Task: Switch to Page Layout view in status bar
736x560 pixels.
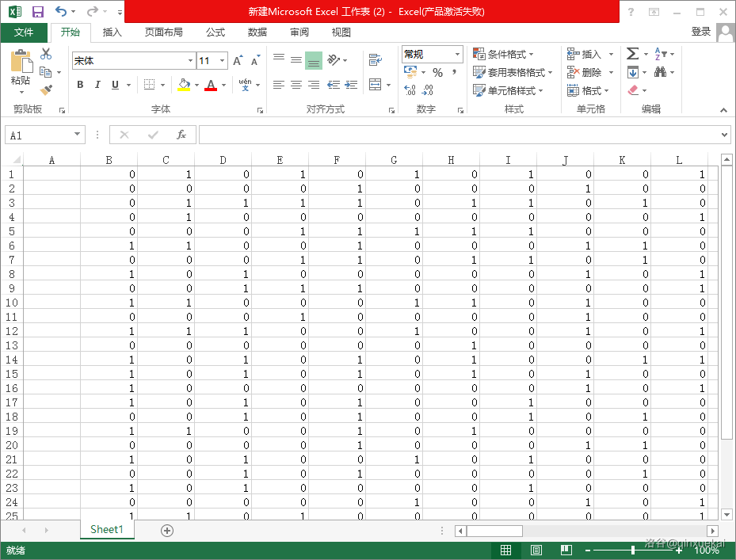Action: 536,550
